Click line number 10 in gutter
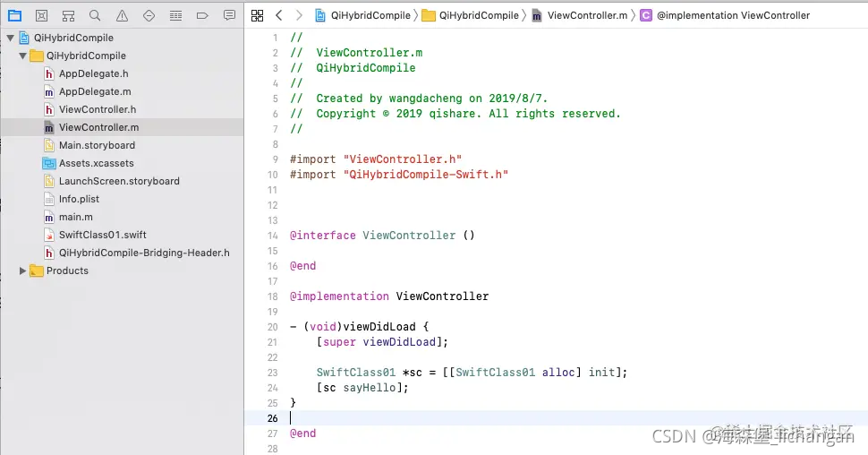 coord(272,175)
